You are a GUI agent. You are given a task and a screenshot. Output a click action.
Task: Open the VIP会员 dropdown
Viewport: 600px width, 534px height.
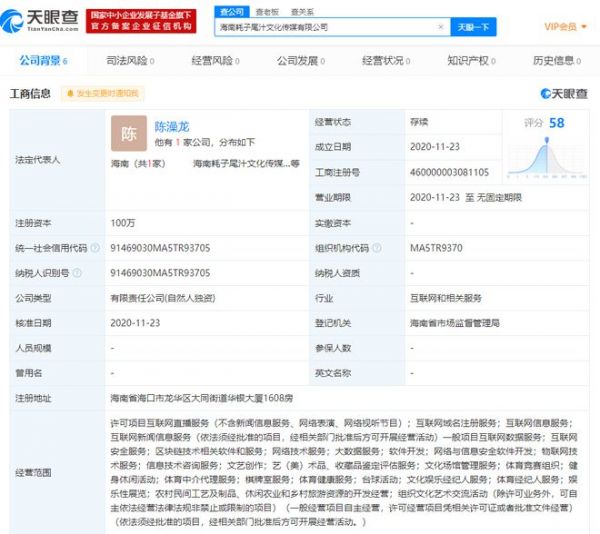[x=565, y=26]
